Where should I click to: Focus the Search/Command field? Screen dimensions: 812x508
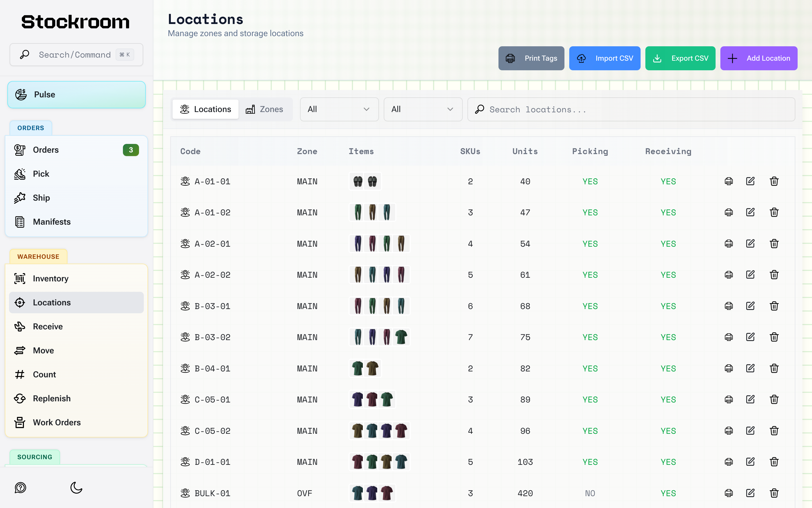coord(76,54)
